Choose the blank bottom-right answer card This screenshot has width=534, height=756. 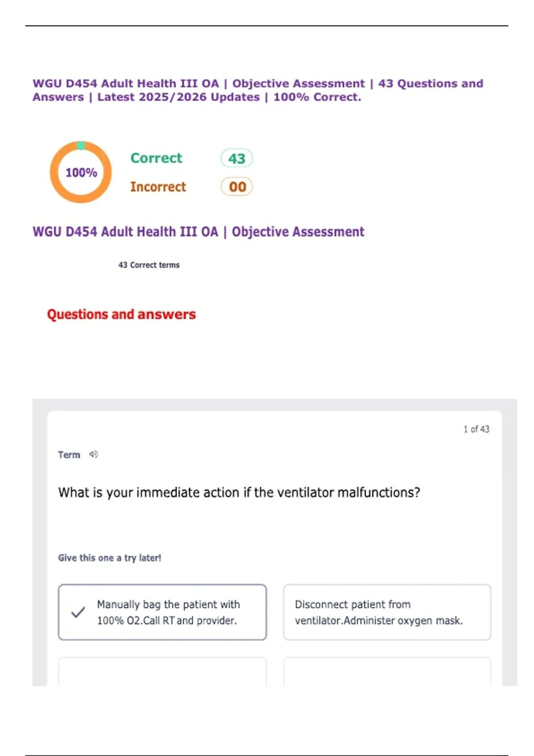(x=387, y=672)
